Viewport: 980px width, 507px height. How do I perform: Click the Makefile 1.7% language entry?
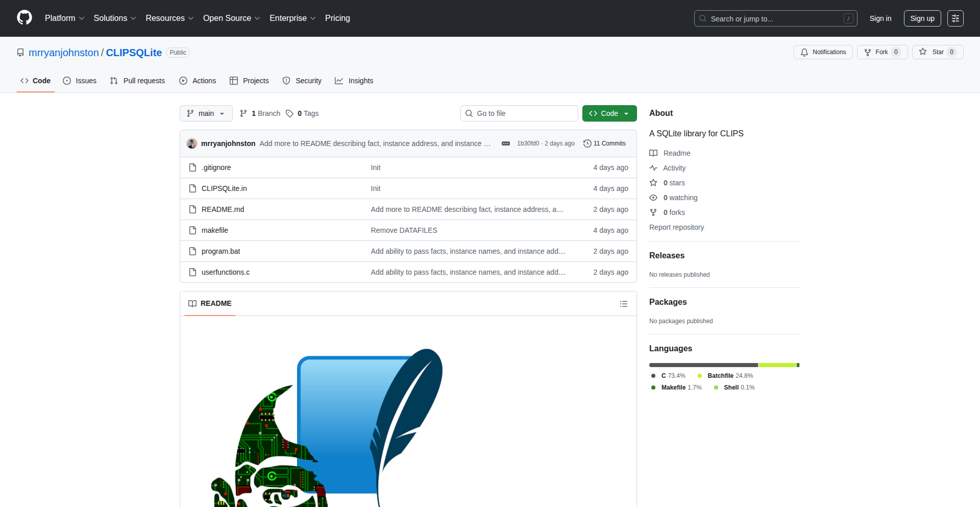[677, 388]
